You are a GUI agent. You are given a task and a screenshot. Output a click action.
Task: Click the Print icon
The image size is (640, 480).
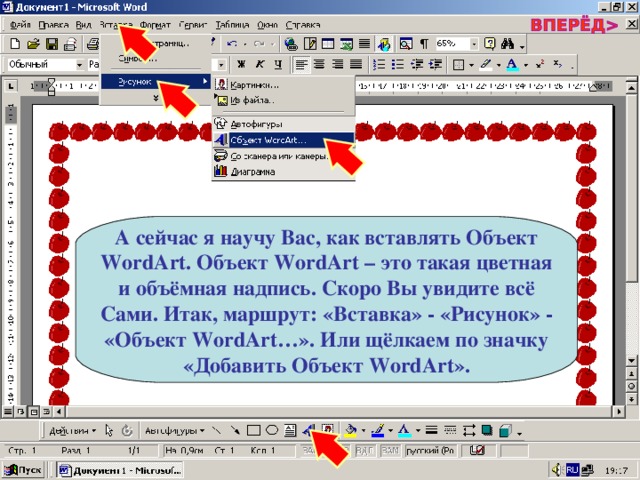pyautogui.click(x=93, y=44)
